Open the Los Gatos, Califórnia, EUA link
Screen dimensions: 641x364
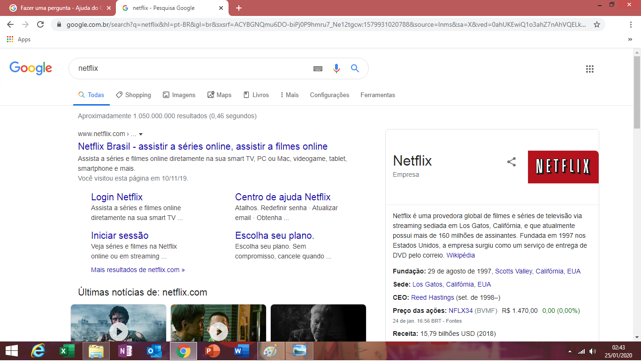point(451,284)
